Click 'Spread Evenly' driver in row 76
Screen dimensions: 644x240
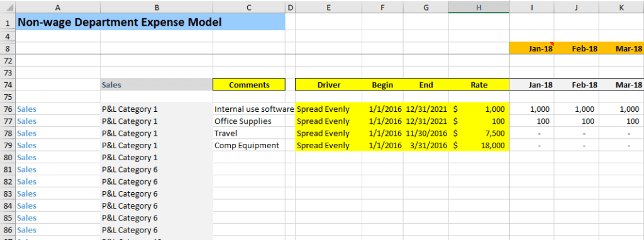coord(328,109)
